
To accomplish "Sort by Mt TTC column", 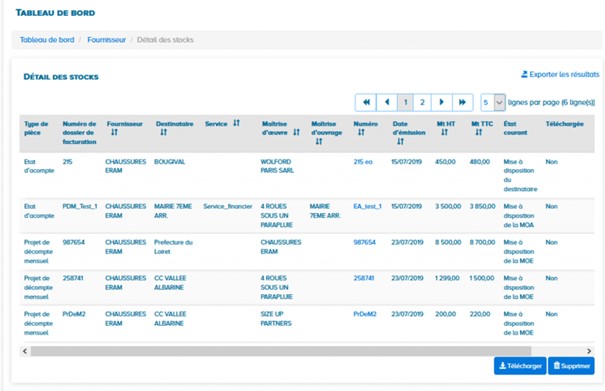I will (478, 132).
